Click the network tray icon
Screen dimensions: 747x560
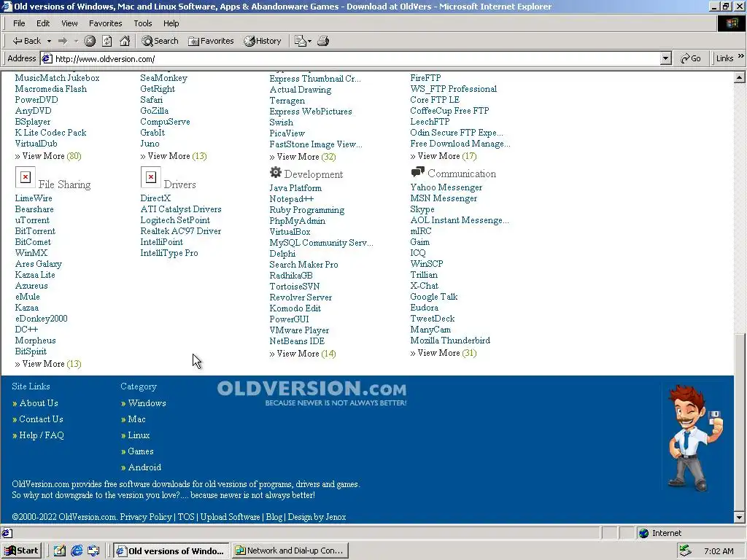[686, 551]
